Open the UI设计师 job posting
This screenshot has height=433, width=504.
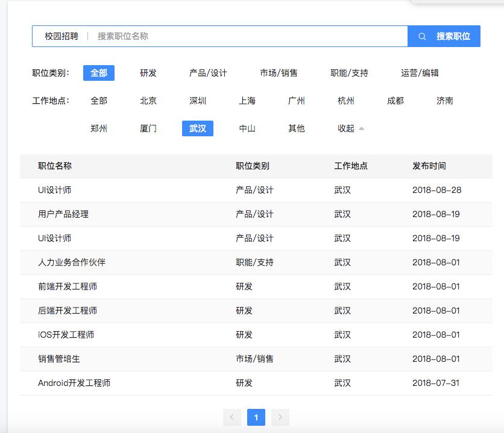tap(55, 190)
